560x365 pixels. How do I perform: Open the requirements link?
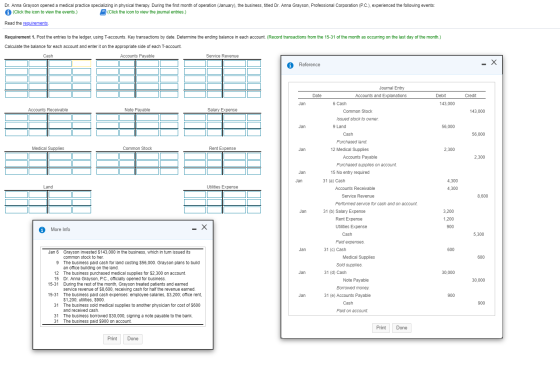point(35,24)
